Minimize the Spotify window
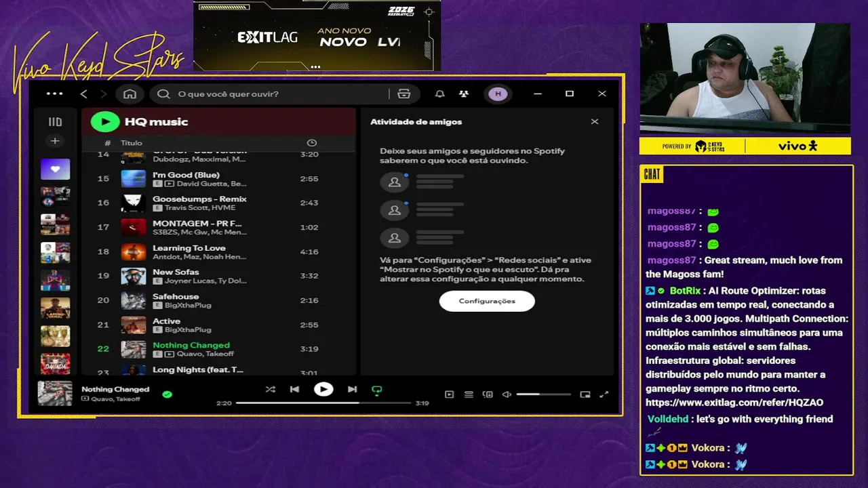Screen dimensions: 868x488 point(538,94)
